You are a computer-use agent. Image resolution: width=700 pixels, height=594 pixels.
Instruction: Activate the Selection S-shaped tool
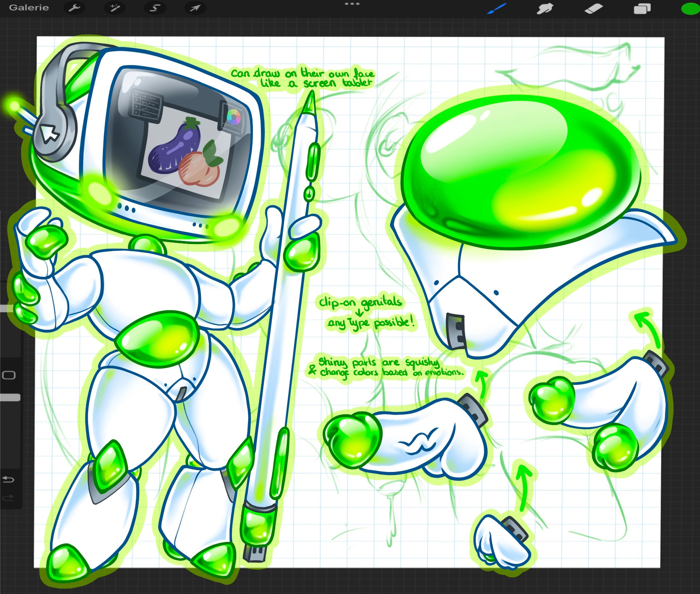coord(155,8)
